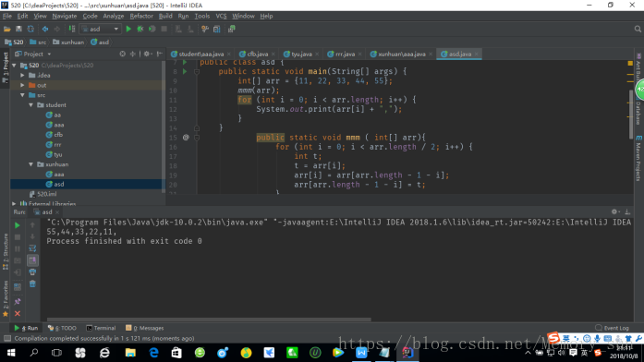Toggle Favorites side tool window
This screenshot has height=362, width=644.
[x=6, y=298]
